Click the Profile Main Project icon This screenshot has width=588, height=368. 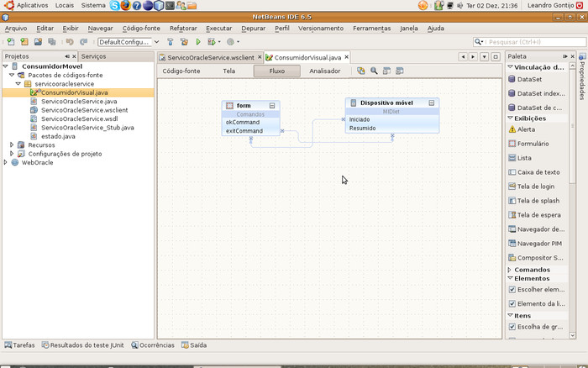[230, 42]
